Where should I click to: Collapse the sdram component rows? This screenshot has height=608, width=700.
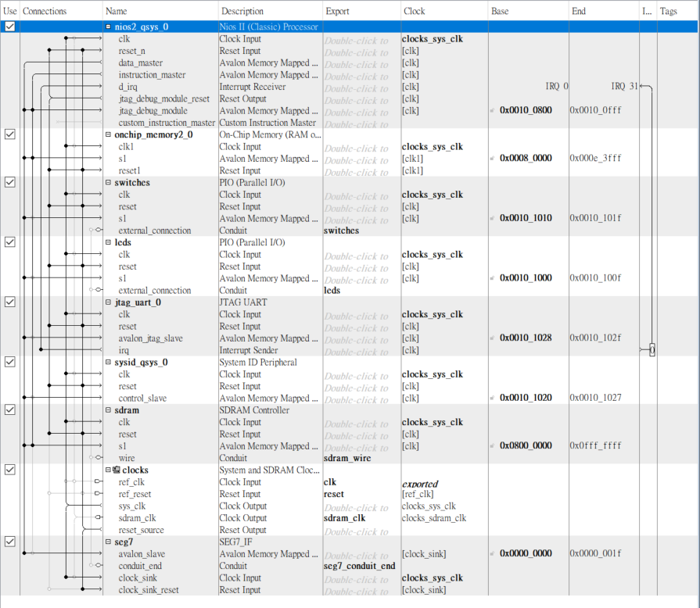coord(108,410)
